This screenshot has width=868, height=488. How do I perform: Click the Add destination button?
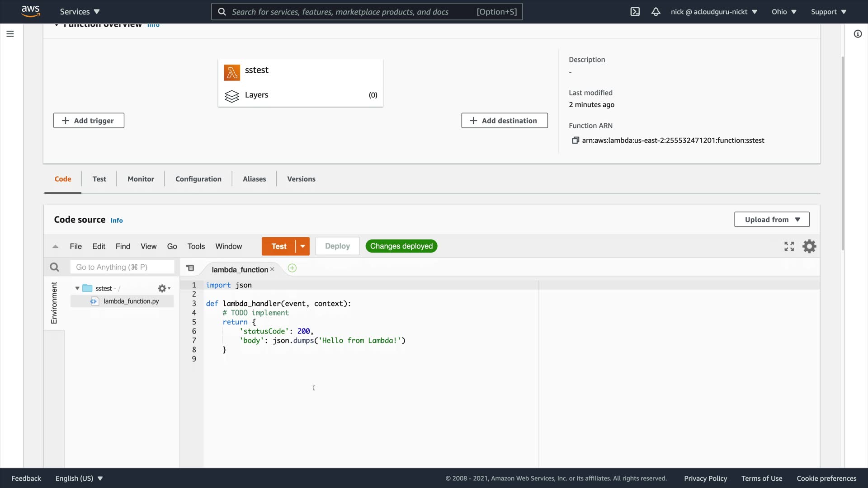pyautogui.click(x=504, y=121)
